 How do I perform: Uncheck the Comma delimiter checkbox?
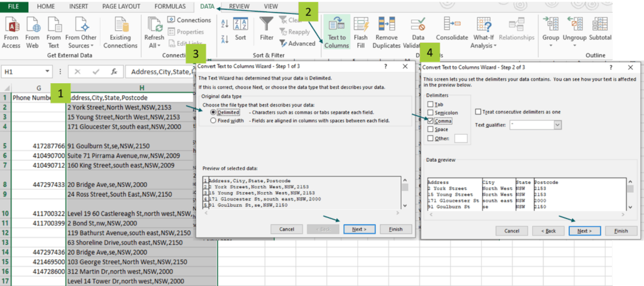pyautogui.click(x=430, y=121)
